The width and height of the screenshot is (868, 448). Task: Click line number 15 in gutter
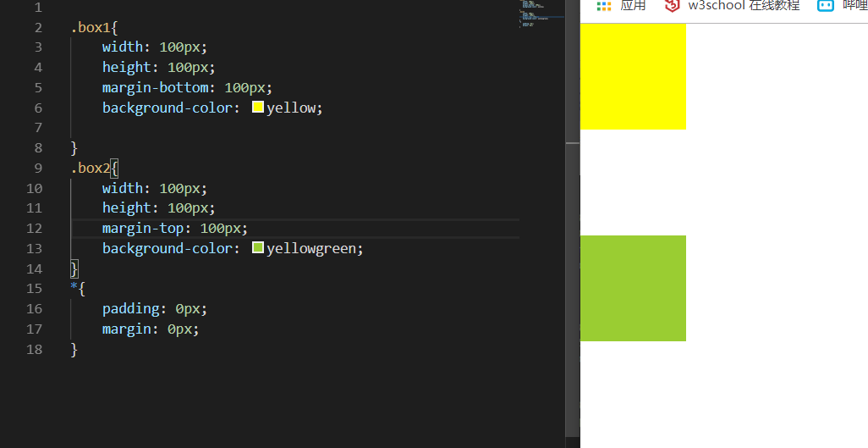pyautogui.click(x=35, y=288)
